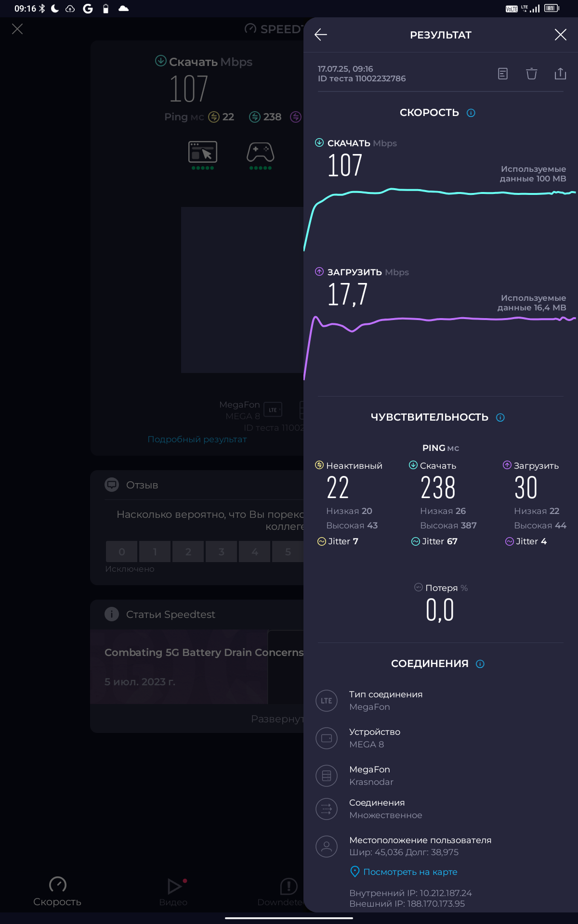The width and height of the screenshot is (578, 924).
Task: Open the test notes icon
Action: tap(503, 74)
